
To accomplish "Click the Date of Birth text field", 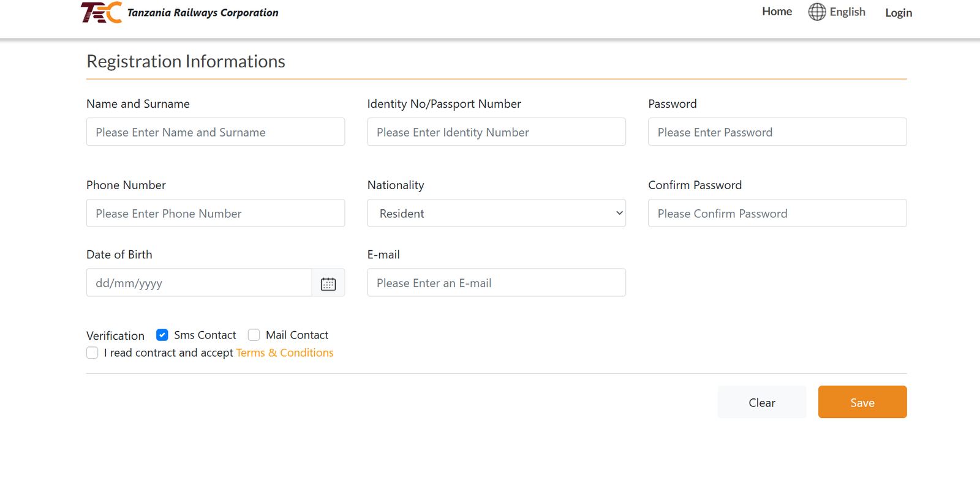I will point(199,283).
